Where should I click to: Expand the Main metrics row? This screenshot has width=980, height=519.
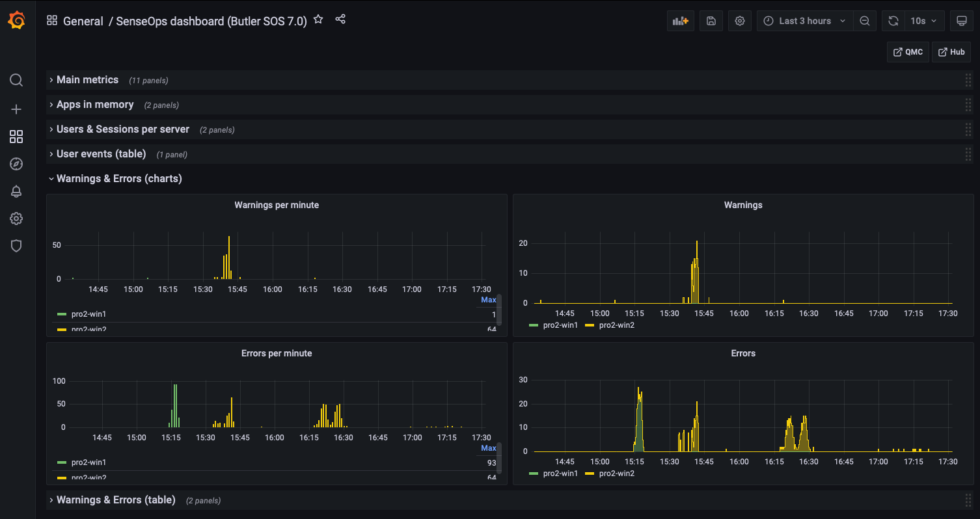click(x=87, y=80)
